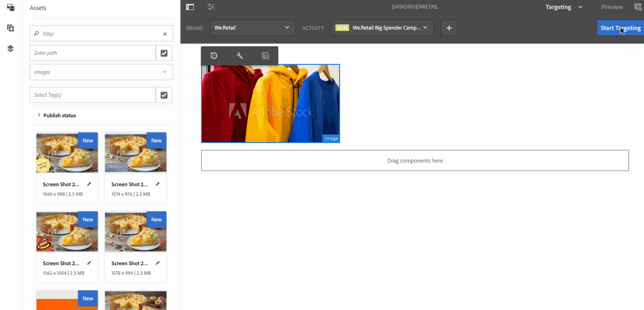The image size is (644, 310).
Task: Click the filter search magnifier icon
Action: click(x=37, y=34)
